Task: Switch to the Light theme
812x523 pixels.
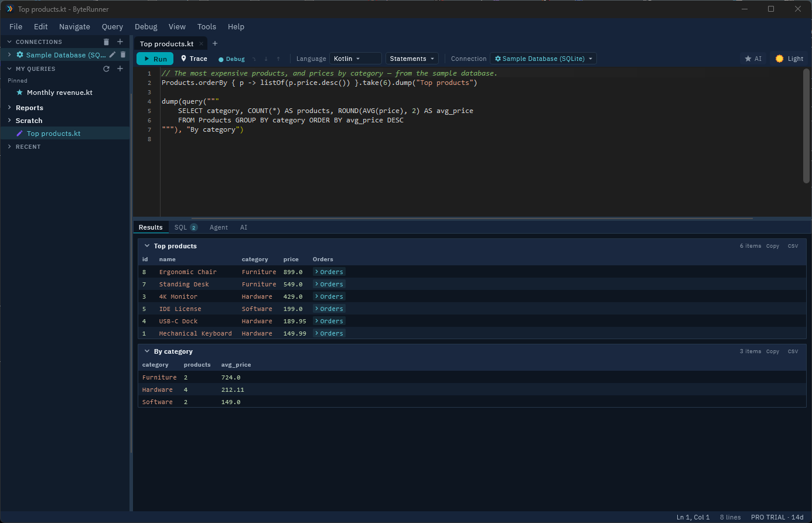Action: (789, 59)
